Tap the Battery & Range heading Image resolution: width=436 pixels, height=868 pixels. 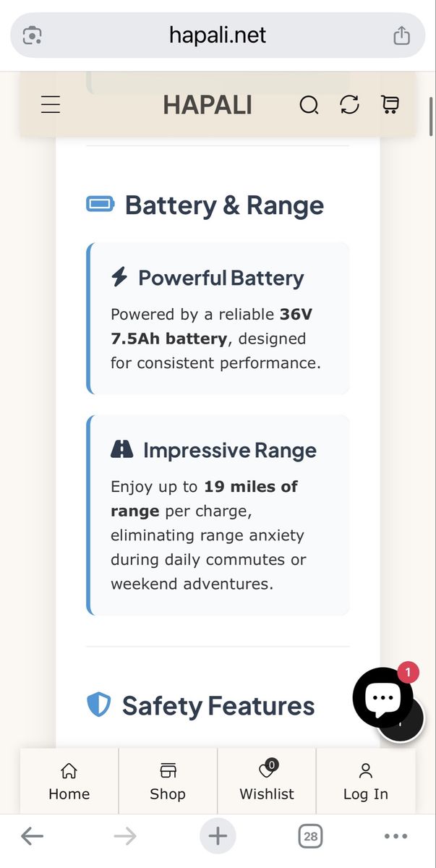pyautogui.click(x=224, y=205)
